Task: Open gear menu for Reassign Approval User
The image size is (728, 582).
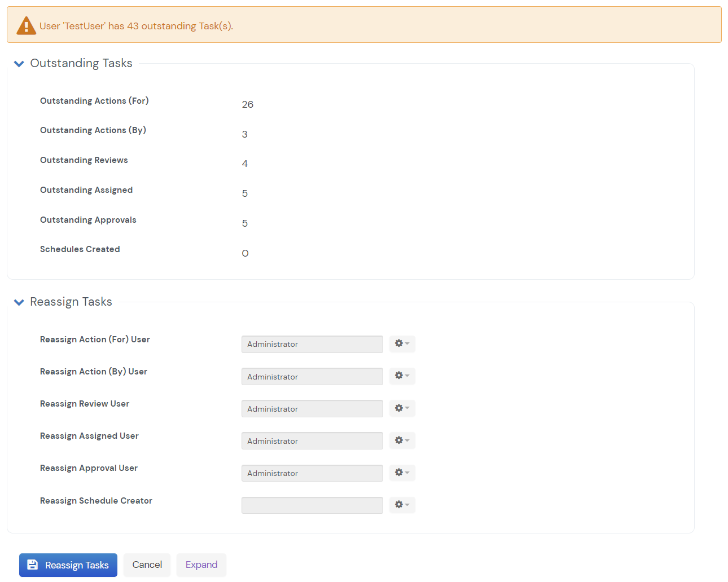Action: pyautogui.click(x=402, y=472)
